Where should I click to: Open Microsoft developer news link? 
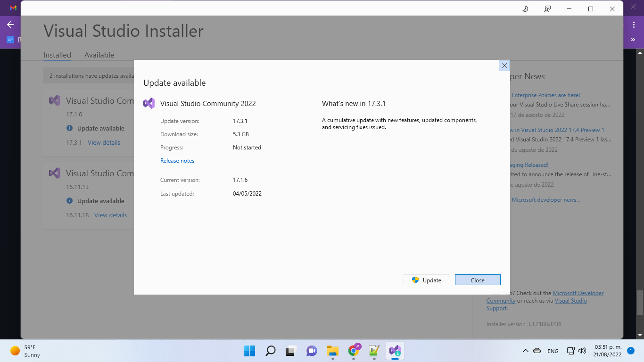coord(546,200)
